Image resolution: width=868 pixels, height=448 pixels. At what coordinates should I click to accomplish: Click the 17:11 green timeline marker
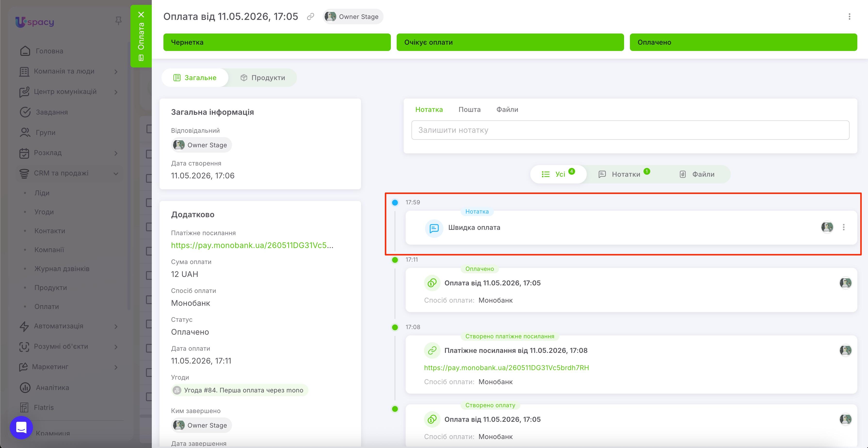[395, 260]
